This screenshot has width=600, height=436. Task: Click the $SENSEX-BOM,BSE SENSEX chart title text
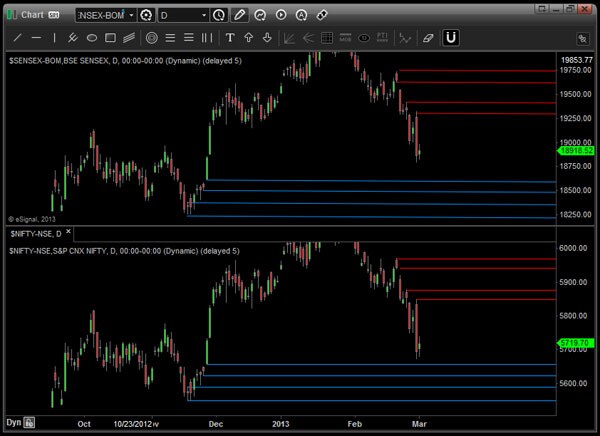[125, 61]
